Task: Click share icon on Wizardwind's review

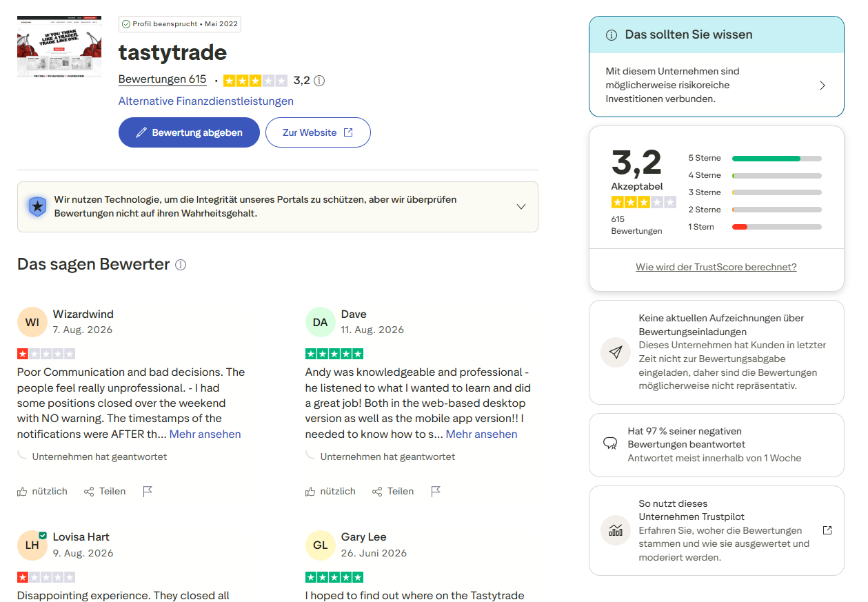Action: tap(89, 492)
